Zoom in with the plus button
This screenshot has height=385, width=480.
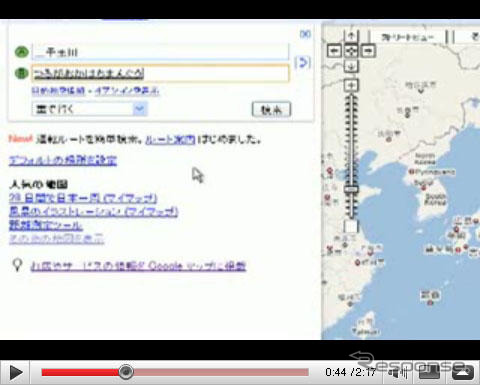351,86
